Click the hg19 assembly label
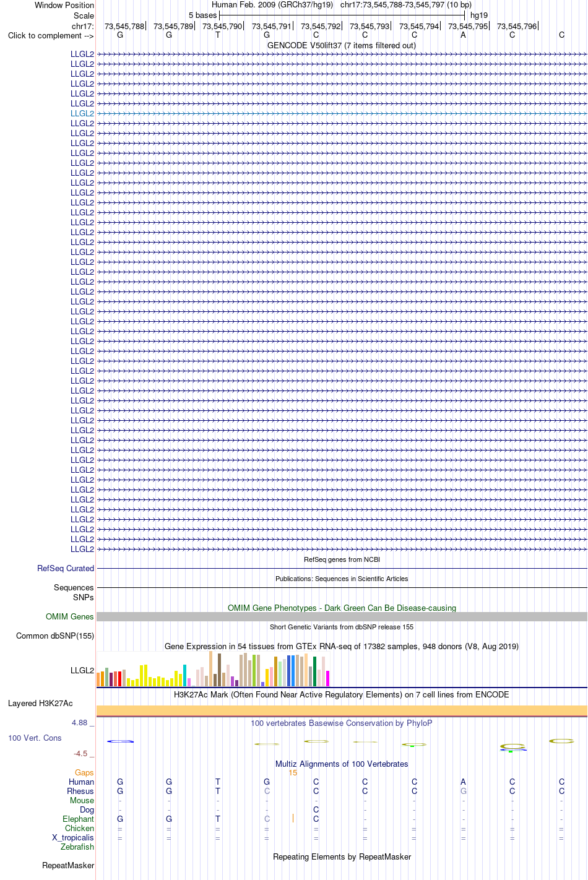Viewport: 588px width, 880px height. point(479,15)
